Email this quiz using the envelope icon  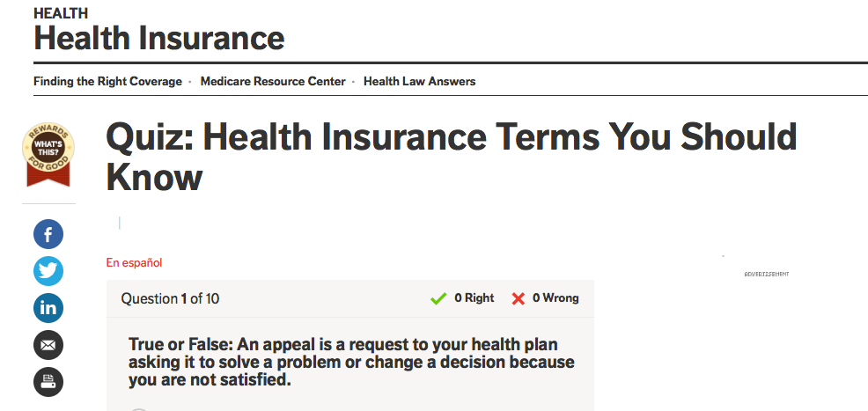tap(48, 344)
